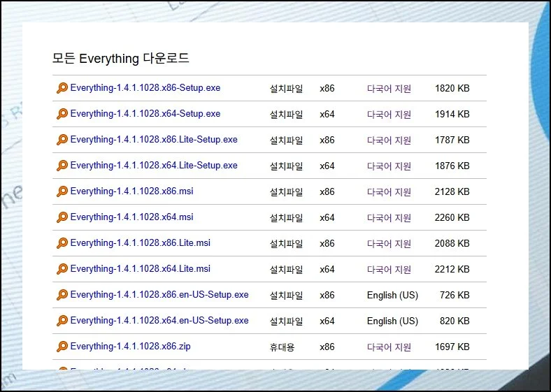The width and height of the screenshot is (551, 392).
Task: Download Everything-1.4.1.1028.x64.en-US-Setup.exe
Action: point(159,321)
